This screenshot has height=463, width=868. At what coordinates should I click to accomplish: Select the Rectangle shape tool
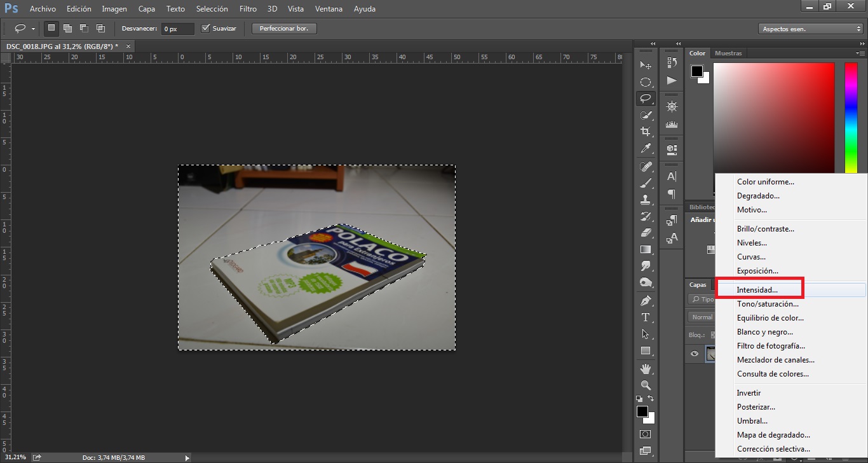[x=646, y=350]
